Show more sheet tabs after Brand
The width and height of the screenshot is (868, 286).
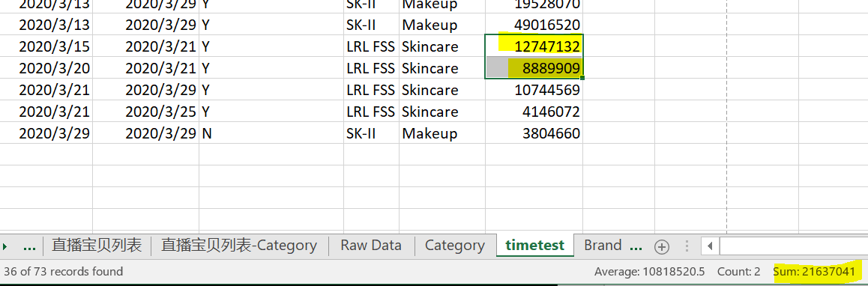coord(636,247)
